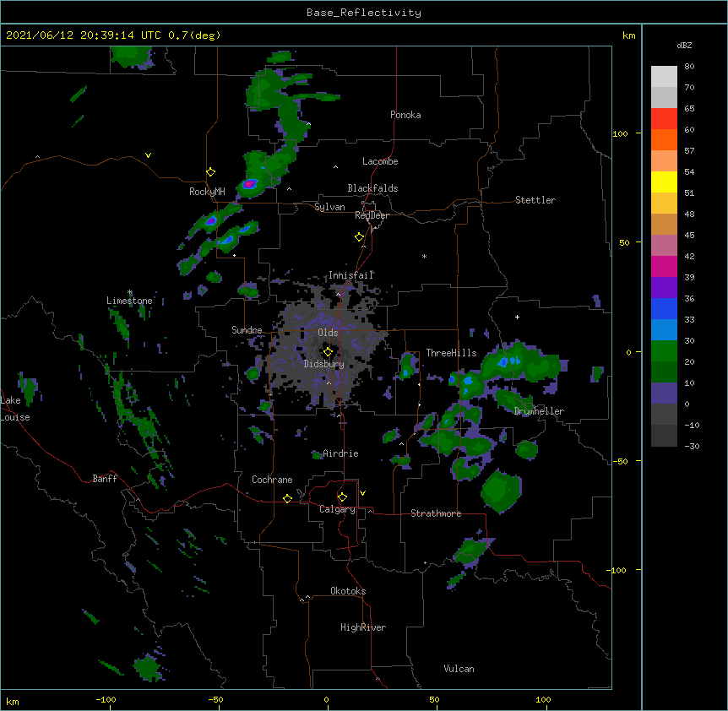Select the Innisfail city label

click(351, 275)
